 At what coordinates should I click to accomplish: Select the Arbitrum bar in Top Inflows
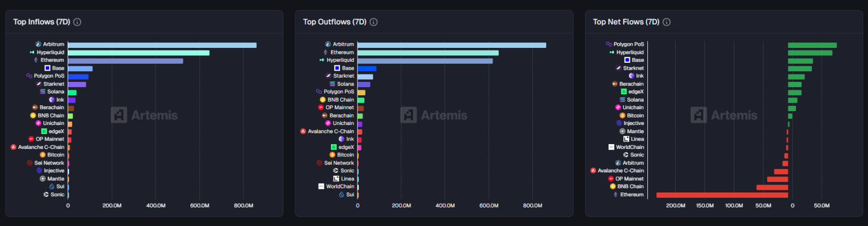tap(162, 45)
